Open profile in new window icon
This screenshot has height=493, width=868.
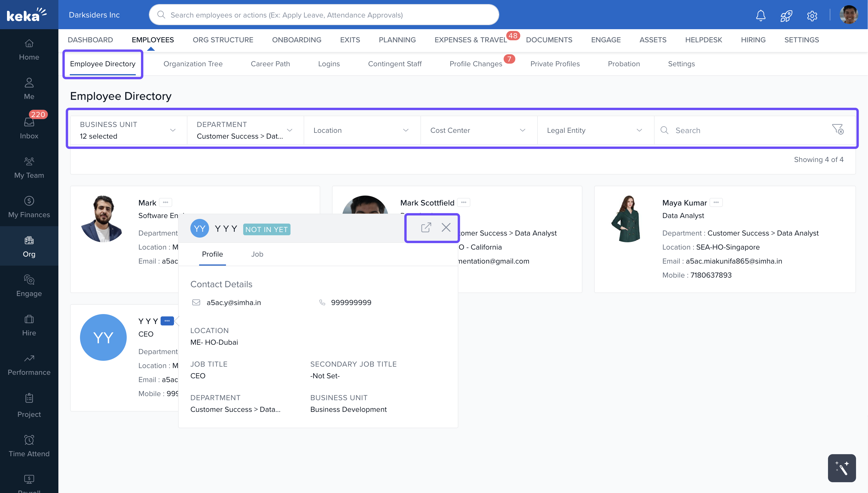pyautogui.click(x=426, y=228)
